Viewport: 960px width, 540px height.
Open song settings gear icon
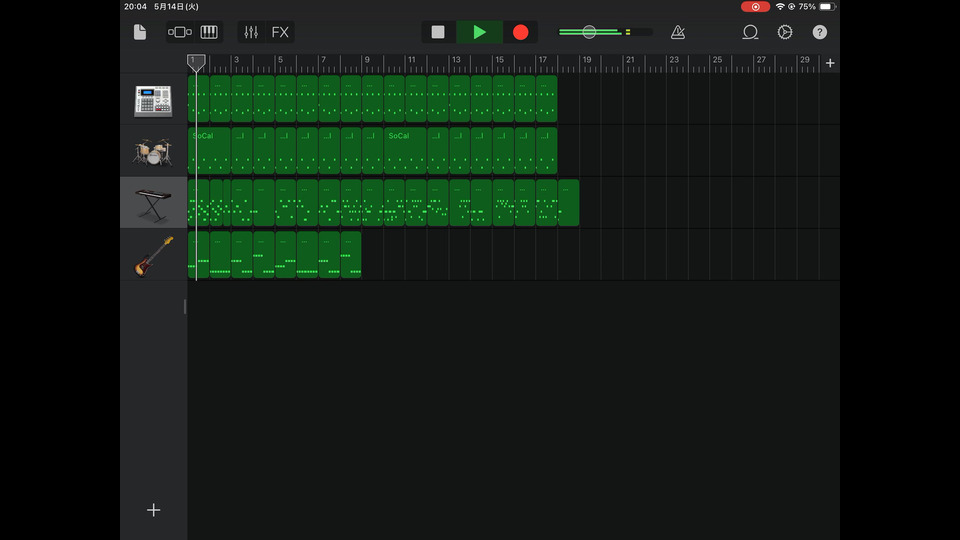(x=785, y=32)
